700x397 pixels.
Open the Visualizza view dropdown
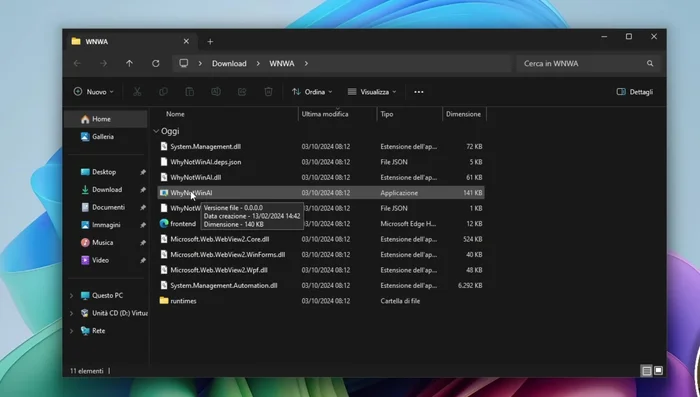(x=372, y=92)
